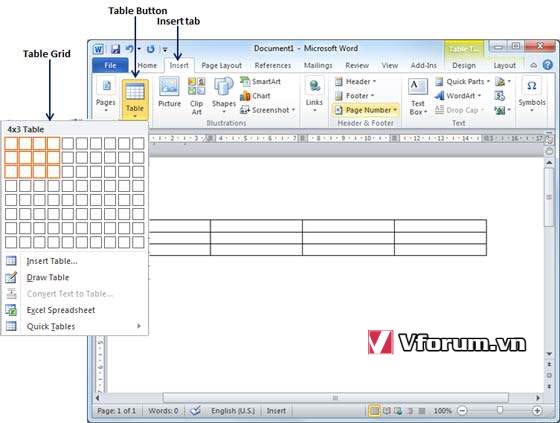Click the vertical scrollbar down arrow
The width and height of the screenshot is (560, 423).
click(549, 354)
